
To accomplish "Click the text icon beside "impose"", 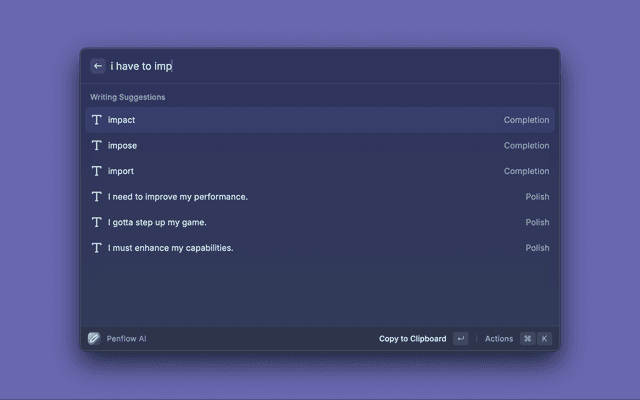I will [97, 146].
